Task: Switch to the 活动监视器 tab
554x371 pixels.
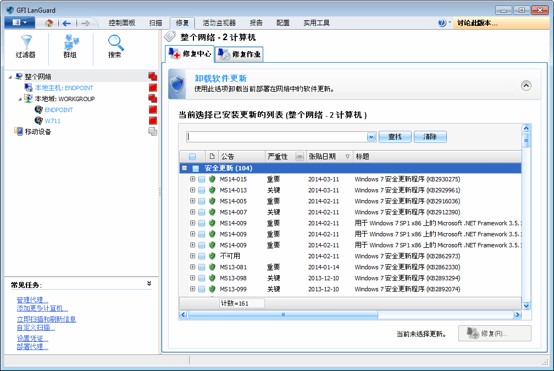Action: tap(219, 23)
